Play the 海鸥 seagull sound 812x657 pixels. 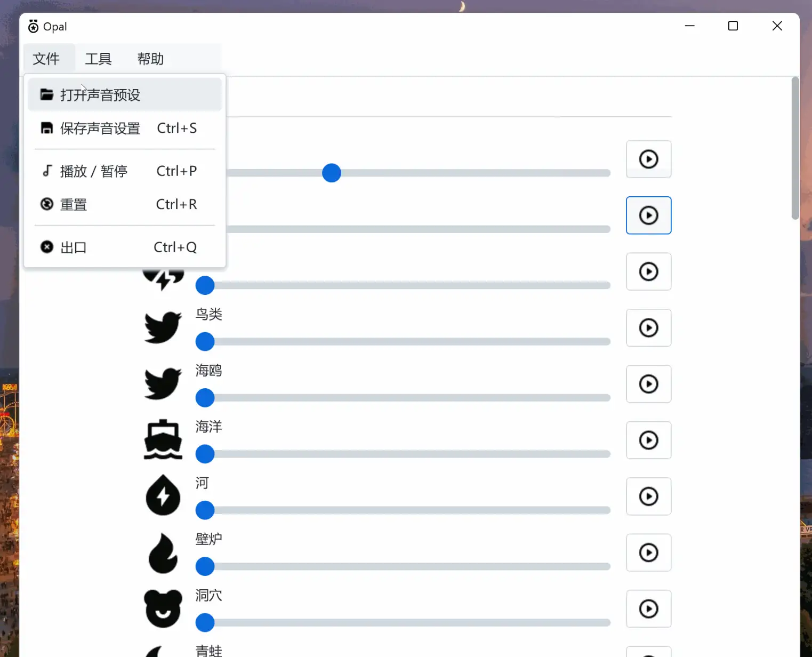(x=648, y=384)
